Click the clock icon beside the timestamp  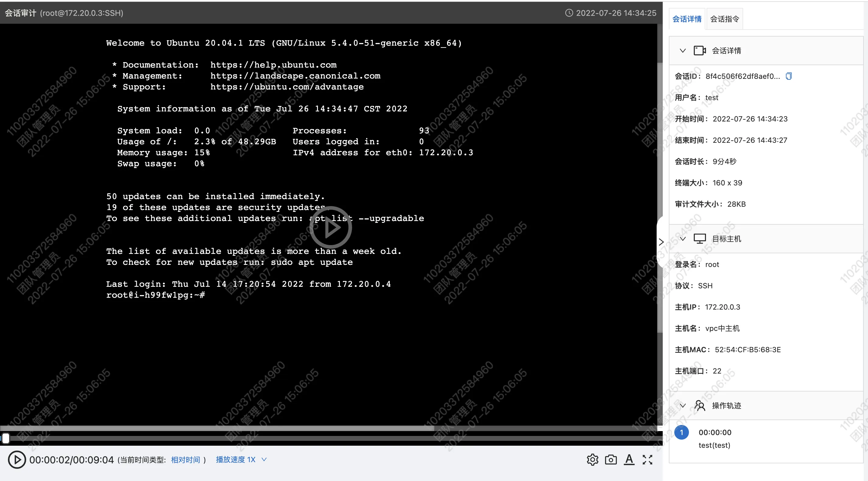click(x=569, y=13)
